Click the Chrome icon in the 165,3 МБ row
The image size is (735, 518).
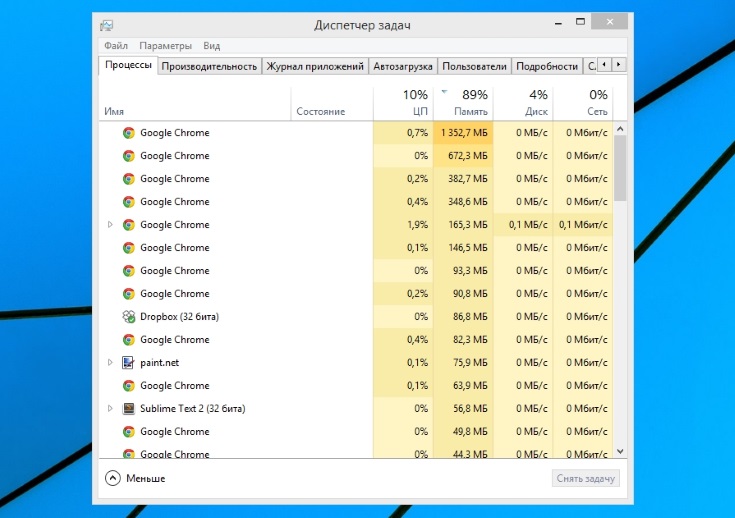128,225
